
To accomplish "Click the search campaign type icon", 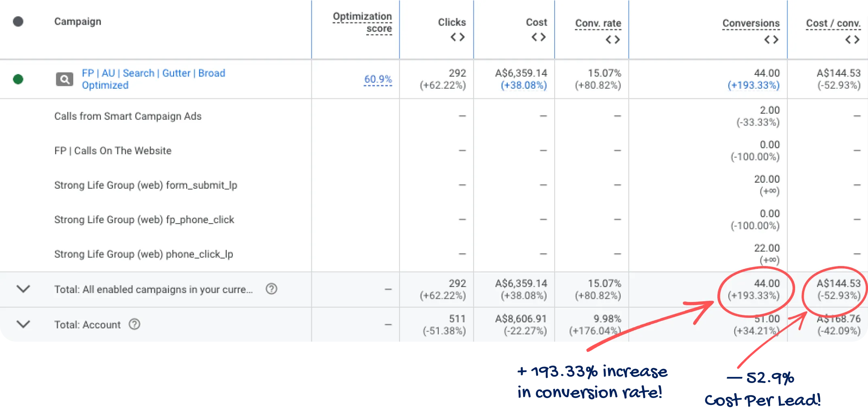I will [x=64, y=79].
